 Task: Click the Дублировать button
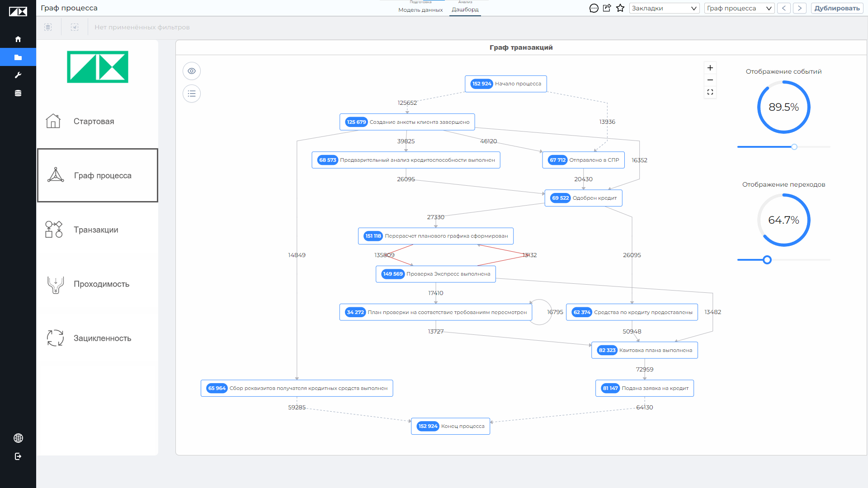(837, 8)
